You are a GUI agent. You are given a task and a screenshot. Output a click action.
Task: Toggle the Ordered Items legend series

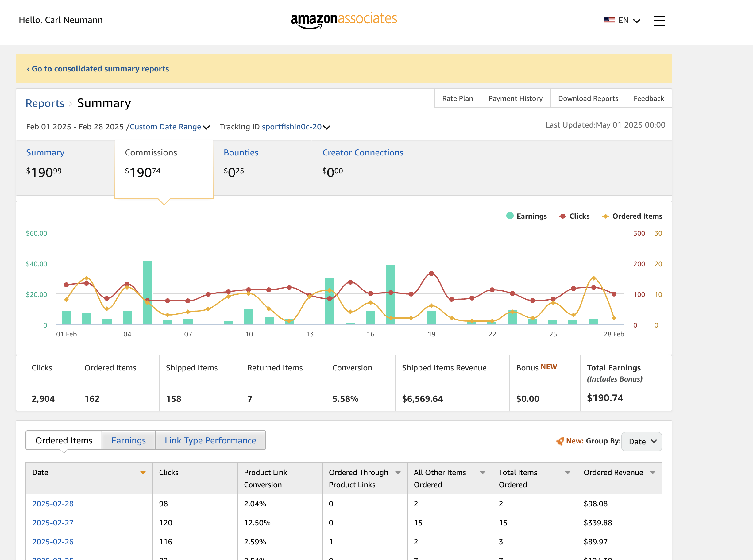[631, 216]
